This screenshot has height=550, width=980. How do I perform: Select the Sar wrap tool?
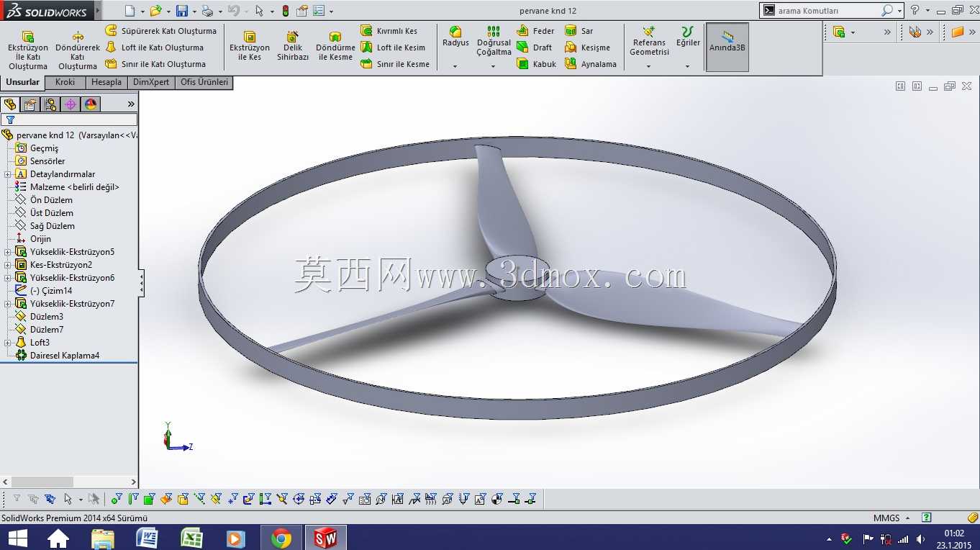click(x=579, y=31)
